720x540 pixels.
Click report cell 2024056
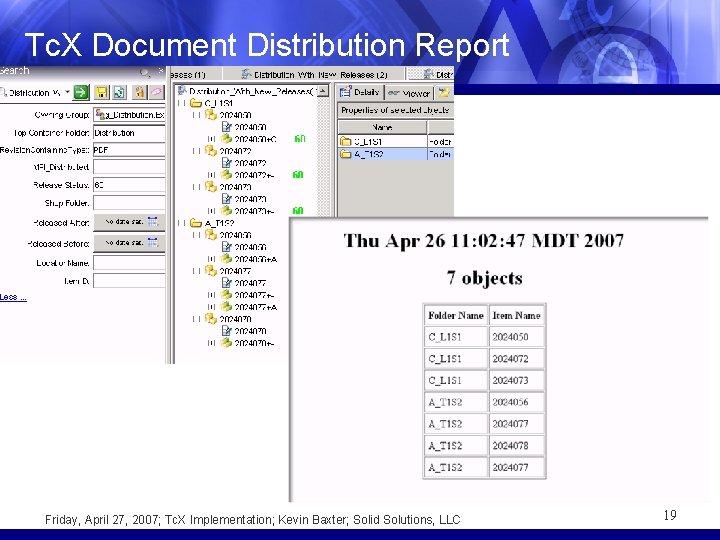(516, 402)
